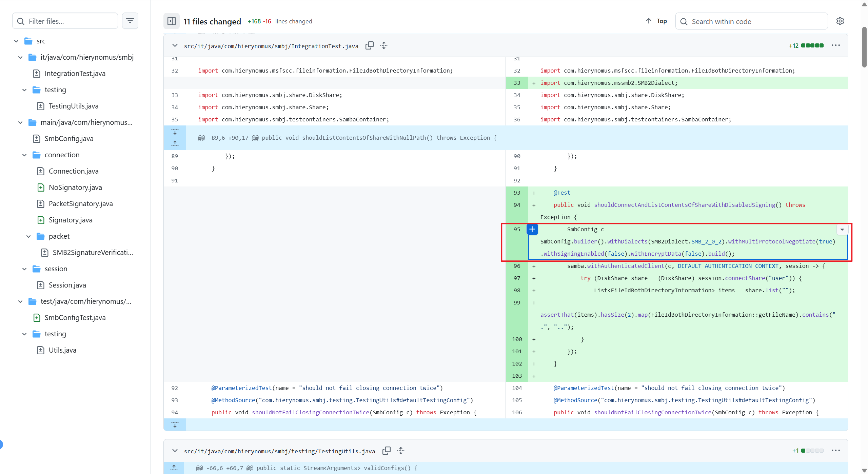This screenshot has height=474, width=868.
Task: Toggle the file tree sidebar panel
Action: [172, 21]
